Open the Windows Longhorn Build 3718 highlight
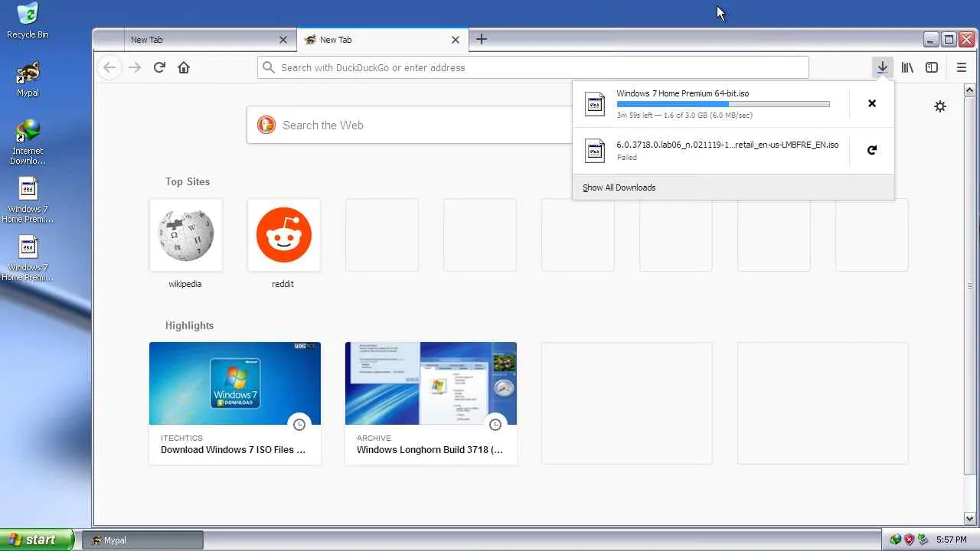This screenshot has height=551, width=980. [431, 403]
